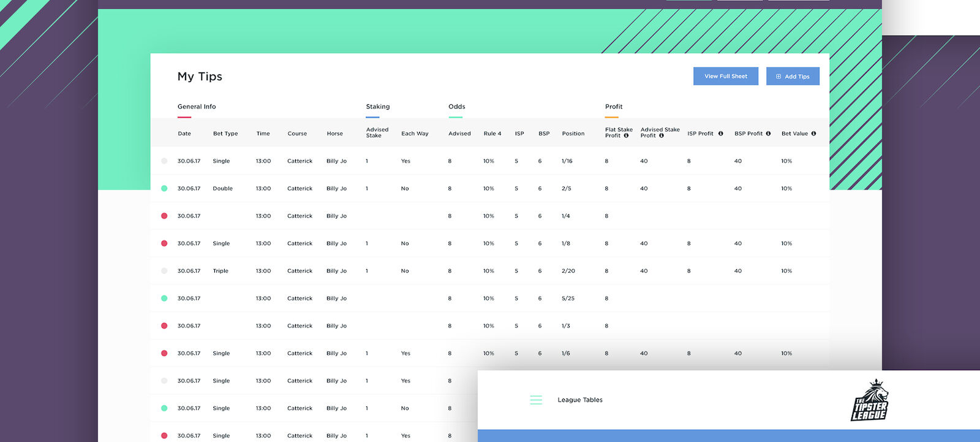Screen dimensions: 980x442
Task: Toggle the green status dot on the Double bet row
Action: click(x=164, y=189)
